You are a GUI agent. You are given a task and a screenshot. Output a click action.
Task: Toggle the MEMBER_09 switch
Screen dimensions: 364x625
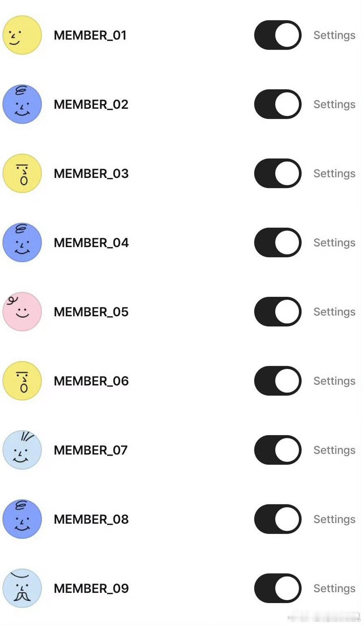tap(278, 588)
